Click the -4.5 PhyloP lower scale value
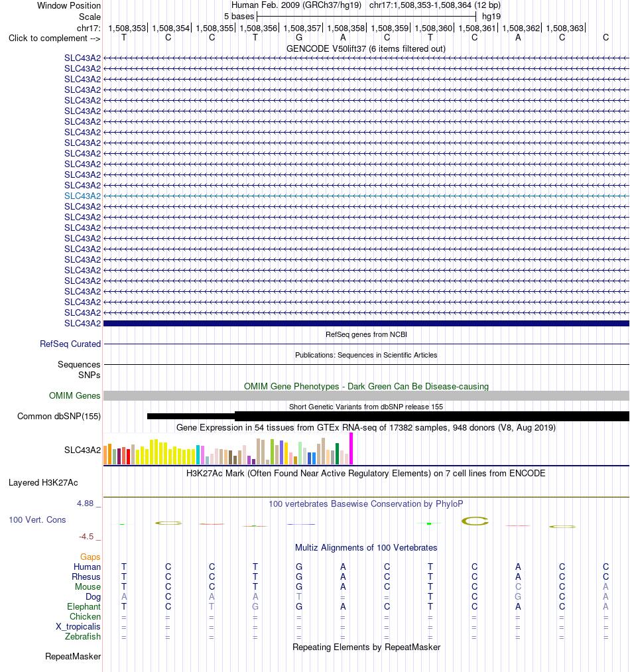The height and width of the screenshot is (672, 630). click(x=86, y=537)
